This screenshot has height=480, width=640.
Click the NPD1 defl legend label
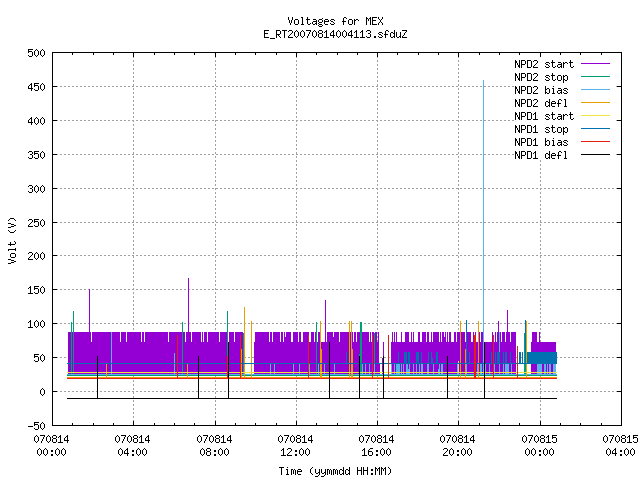(x=541, y=156)
